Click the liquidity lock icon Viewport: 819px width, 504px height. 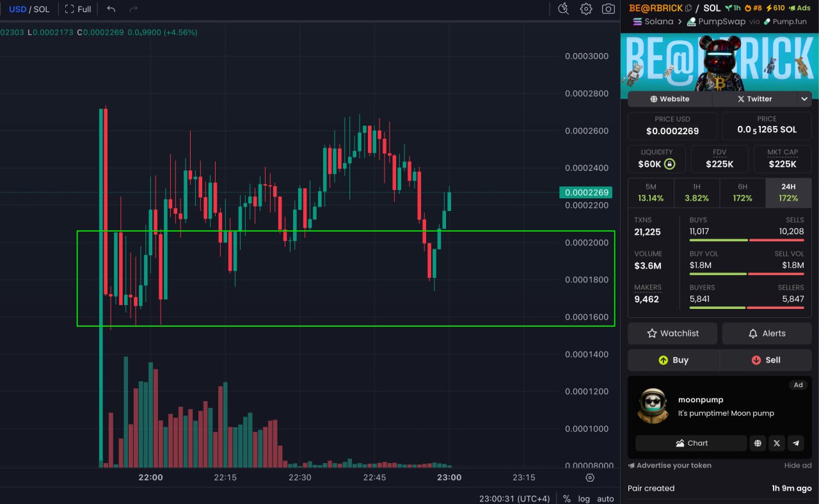coord(669,164)
